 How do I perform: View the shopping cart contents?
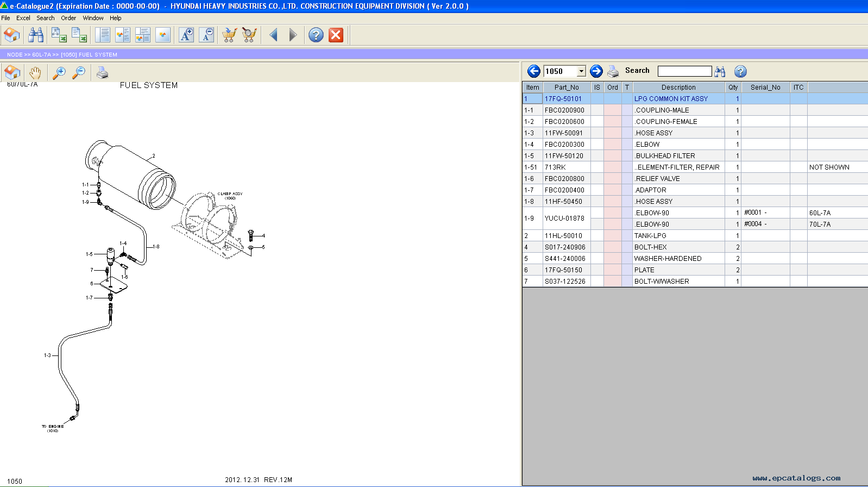[x=249, y=35]
